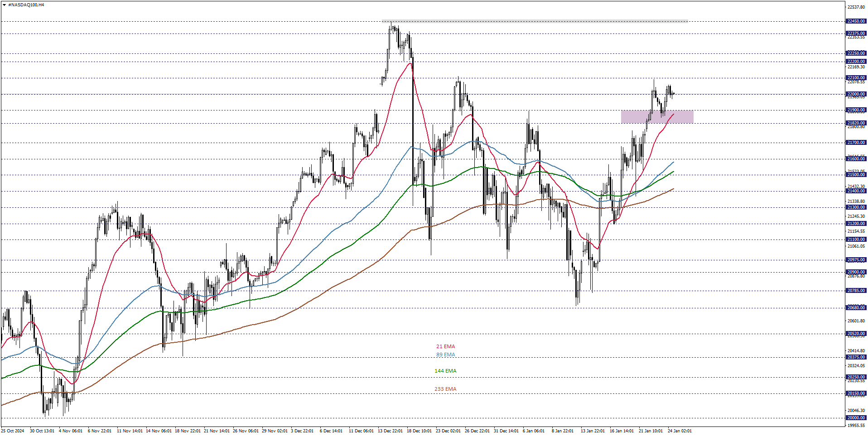Select the 21500.00 price level label
The image size is (868, 436).
(x=856, y=175)
